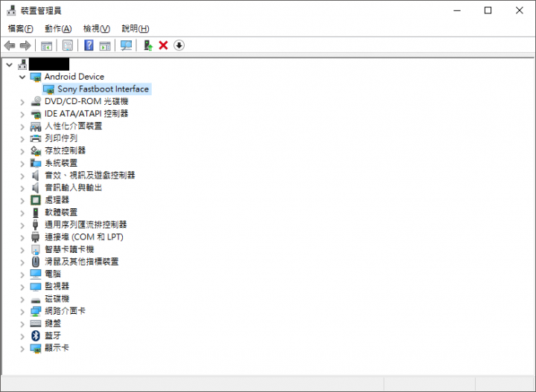Select the 網路介面卡 label
This screenshot has height=392, width=536.
tap(66, 311)
